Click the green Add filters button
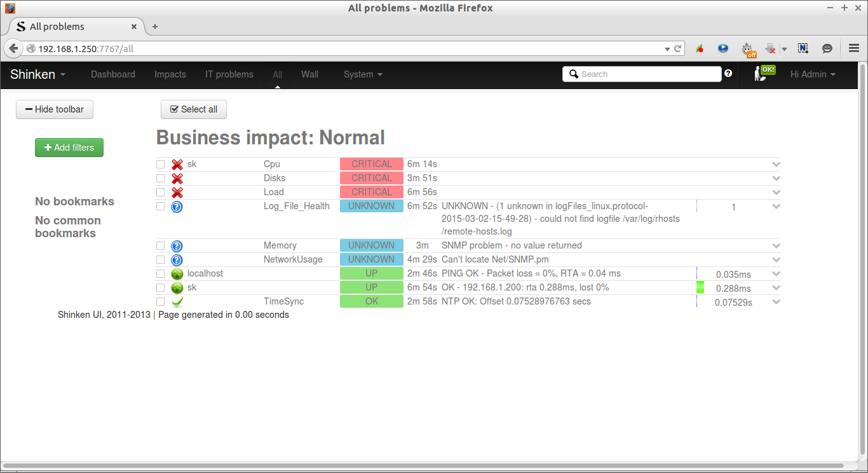 click(69, 147)
